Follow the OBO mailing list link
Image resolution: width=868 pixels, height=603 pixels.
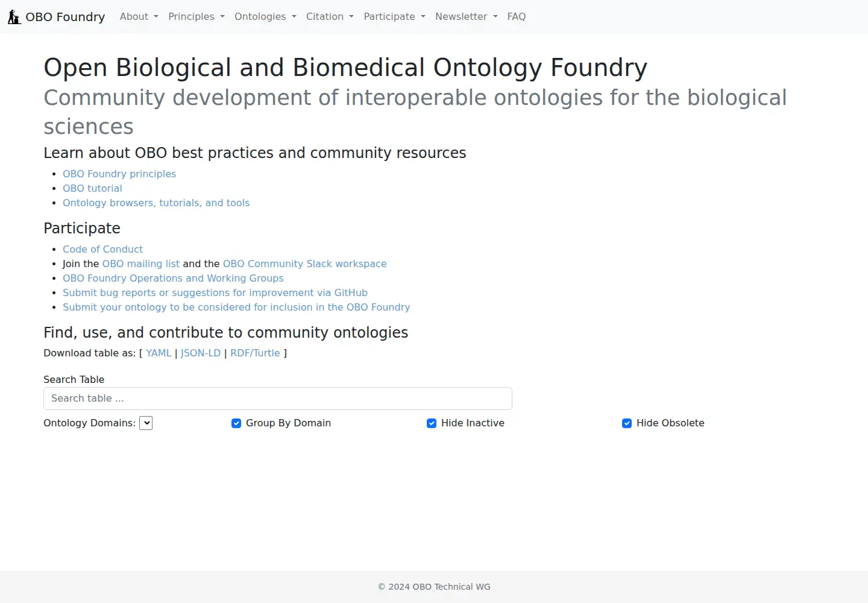[x=141, y=264]
